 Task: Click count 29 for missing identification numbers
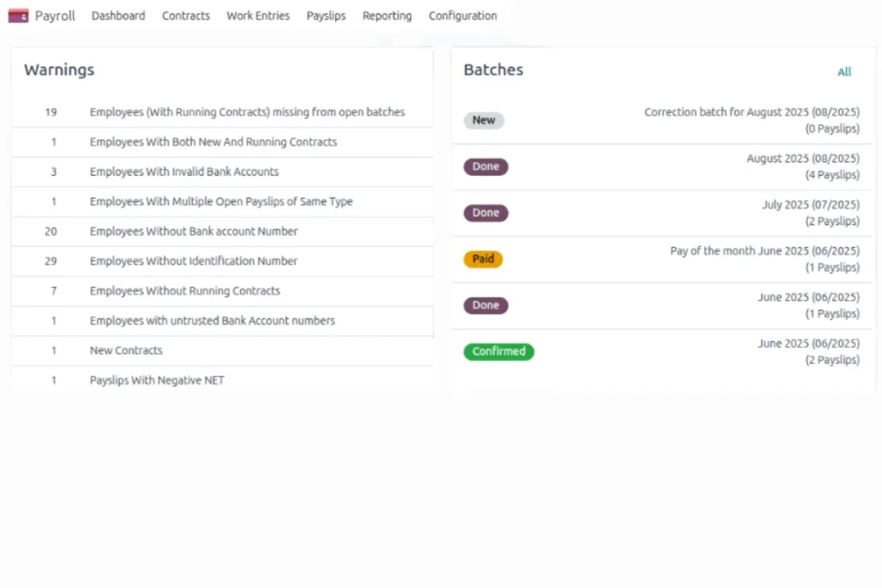click(x=51, y=261)
